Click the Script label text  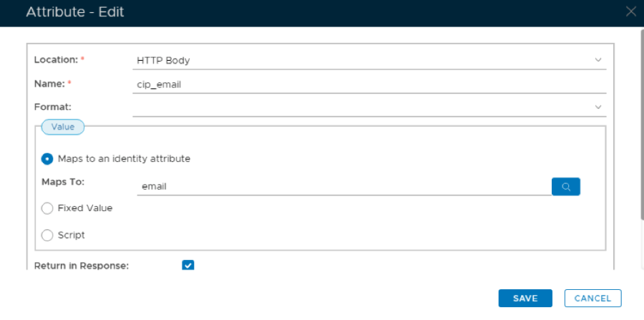71,235
